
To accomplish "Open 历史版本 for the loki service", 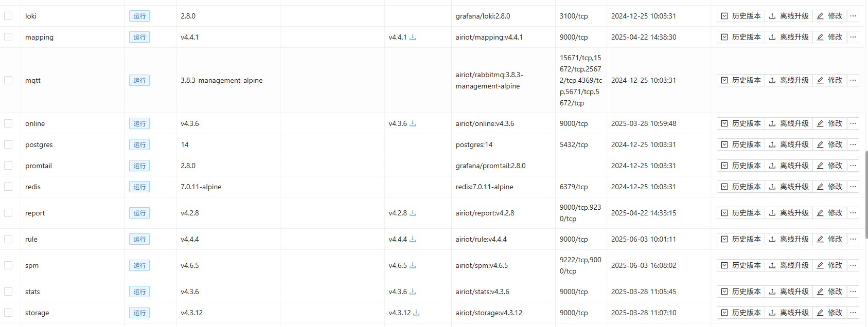I will coord(741,16).
